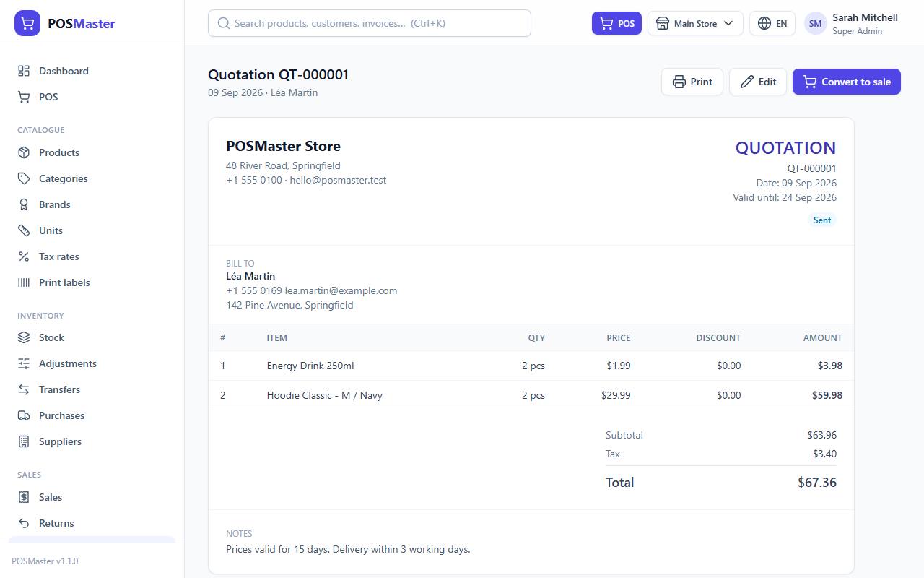Click the Sent status badge
924x578 pixels.
[822, 220]
